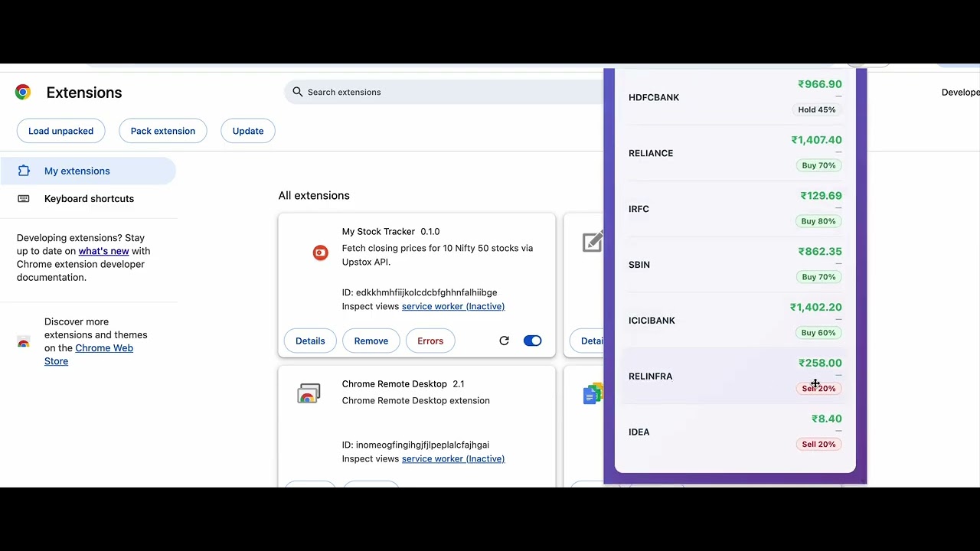Select the ICICIBANK stock row
980x551 pixels.
click(735, 321)
